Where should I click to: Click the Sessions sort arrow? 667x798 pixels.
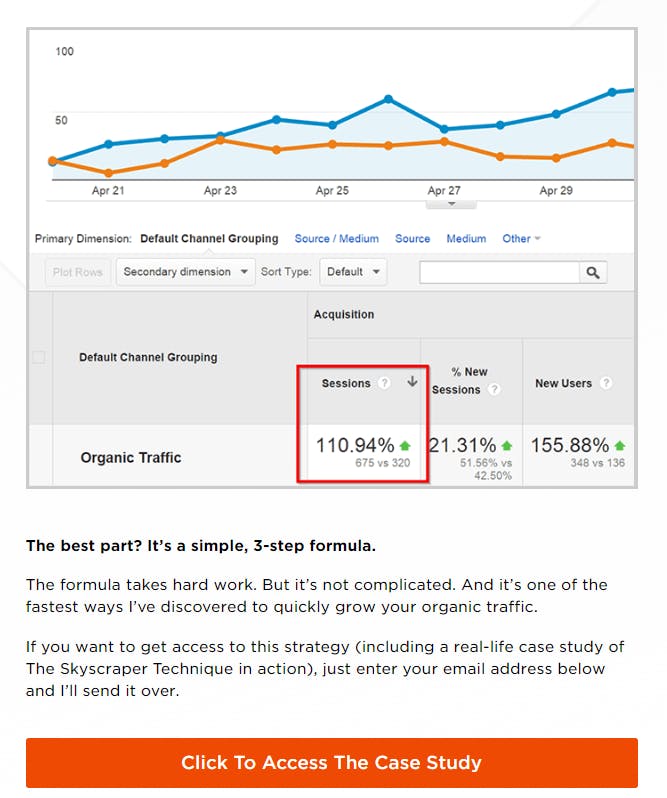[x=412, y=382]
